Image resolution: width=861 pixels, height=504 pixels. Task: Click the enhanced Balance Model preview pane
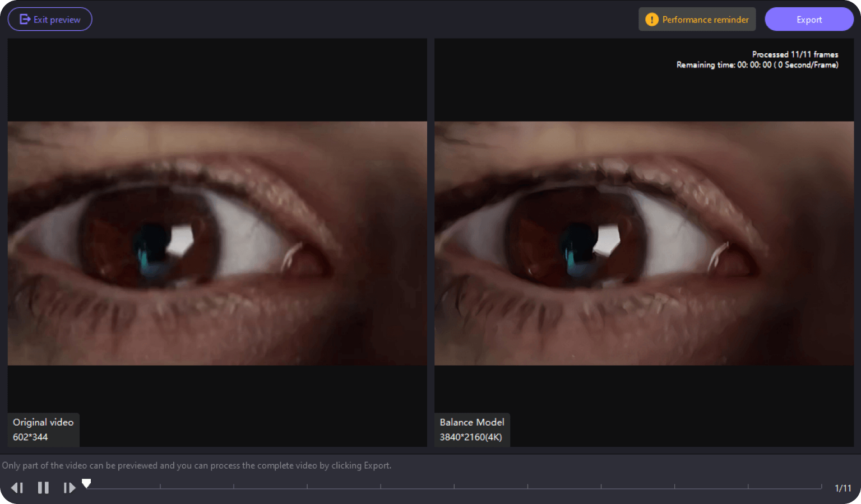pos(644,243)
